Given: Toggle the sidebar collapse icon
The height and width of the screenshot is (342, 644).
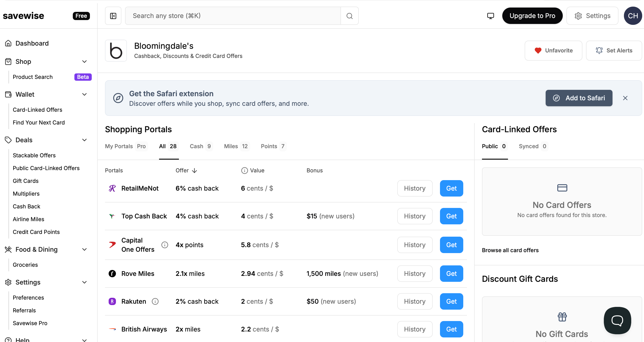Looking at the screenshot, I should (113, 16).
